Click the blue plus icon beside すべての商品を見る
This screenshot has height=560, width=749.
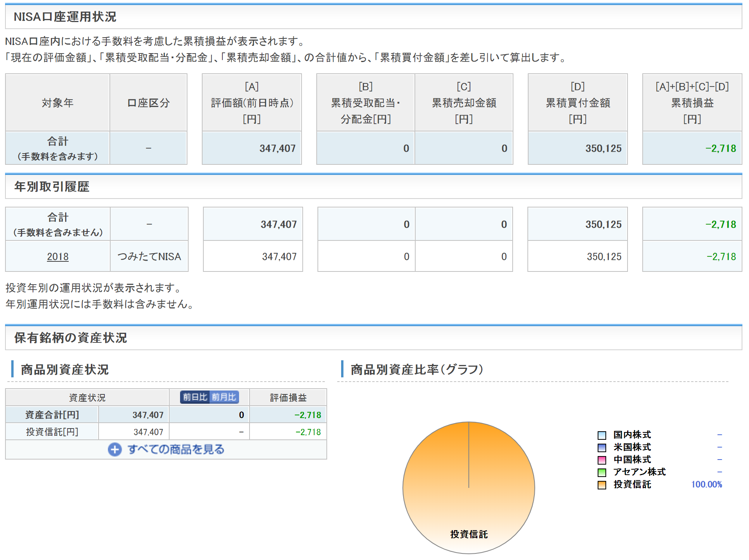114,449
